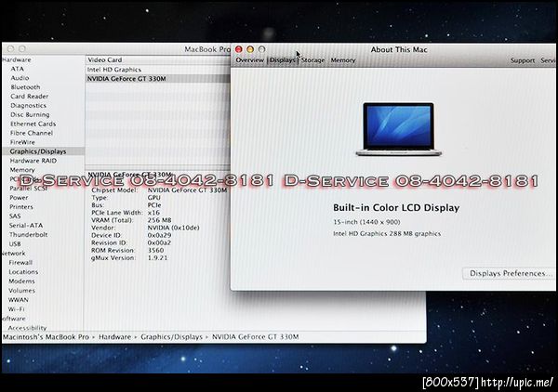Image resolution: width=558 pixels, height=392 pixels.
Task: Select Locations under Network
Action: tap(23, 272)
